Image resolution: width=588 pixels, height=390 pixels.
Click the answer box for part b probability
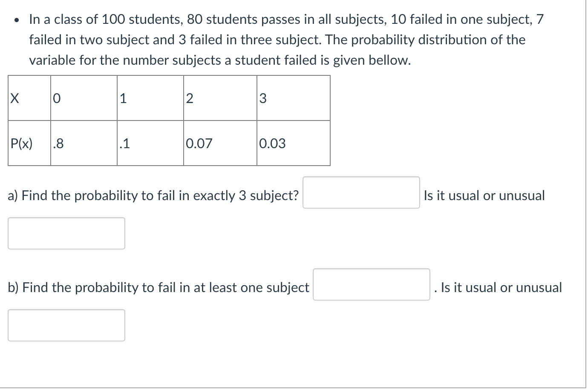[x=371, y=284]
